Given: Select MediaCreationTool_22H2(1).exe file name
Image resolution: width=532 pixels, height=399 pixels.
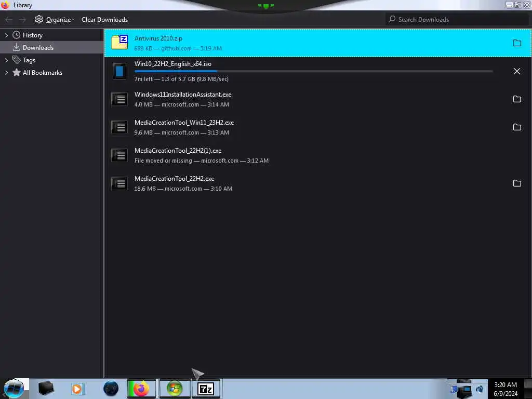Looking at the screenshot, I should [x=178, y=151].
